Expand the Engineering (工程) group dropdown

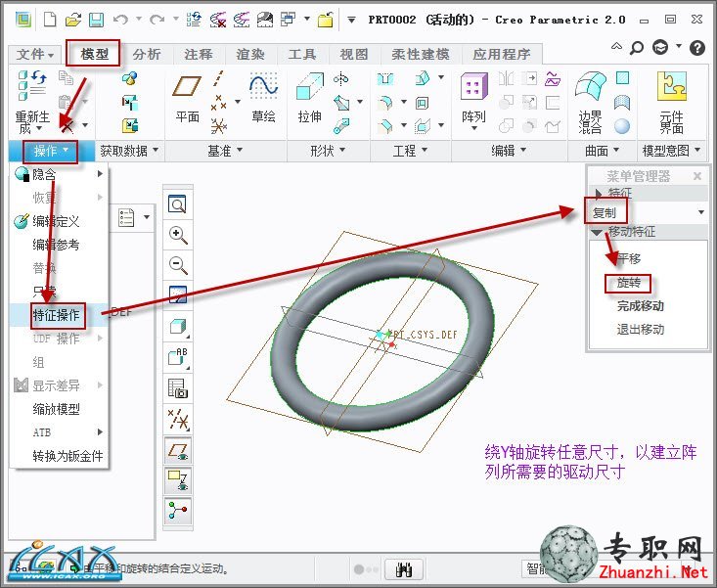(410, 151)
